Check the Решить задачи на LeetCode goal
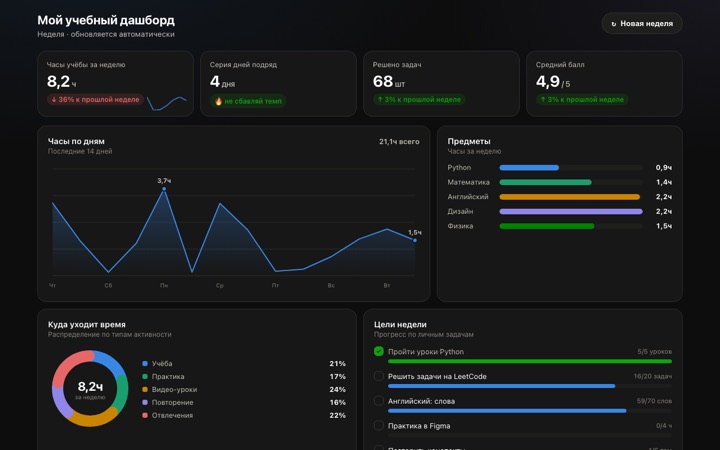The image size is (720, 450). [378, 376]
